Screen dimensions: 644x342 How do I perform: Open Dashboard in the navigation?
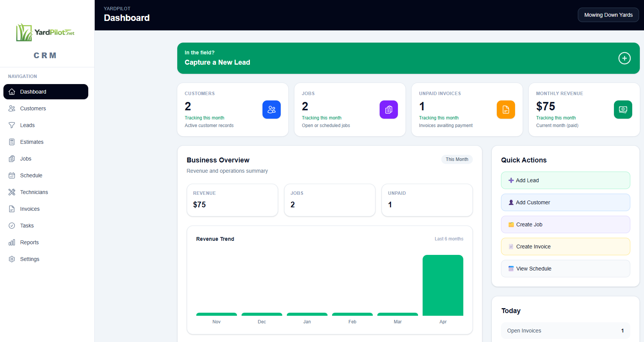click(46, 92)
